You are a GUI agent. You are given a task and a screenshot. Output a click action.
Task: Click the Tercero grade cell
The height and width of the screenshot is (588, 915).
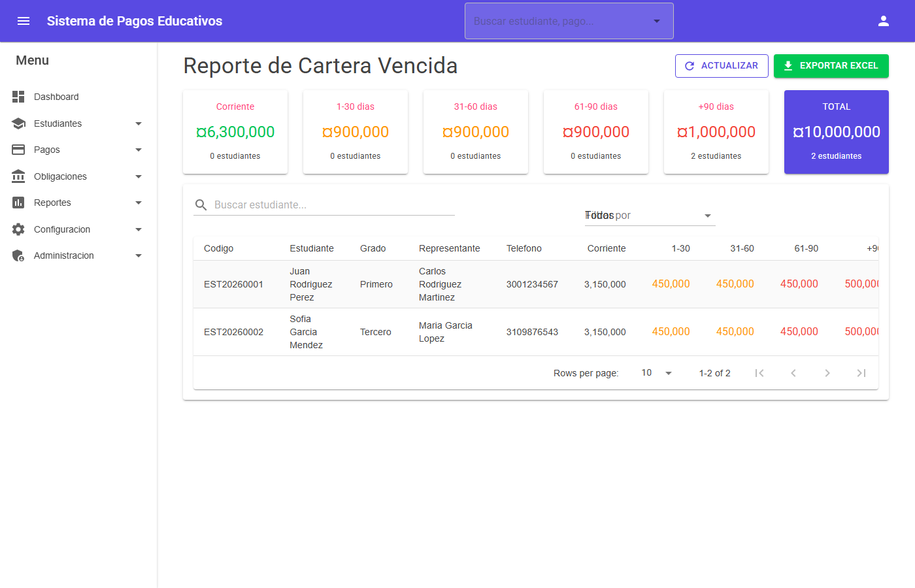tap(376, 332)
